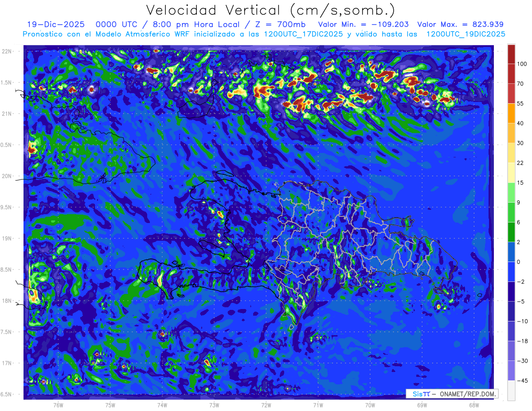This screenshot has height=411, width=532.
Task: Click the "19N" latitude axis label
Action: (7, 239)
